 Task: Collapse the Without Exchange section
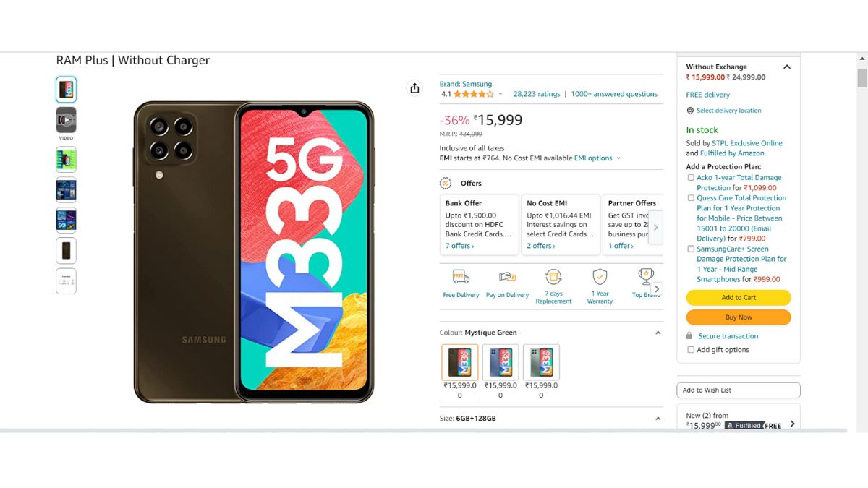click(x=787, y=67)
